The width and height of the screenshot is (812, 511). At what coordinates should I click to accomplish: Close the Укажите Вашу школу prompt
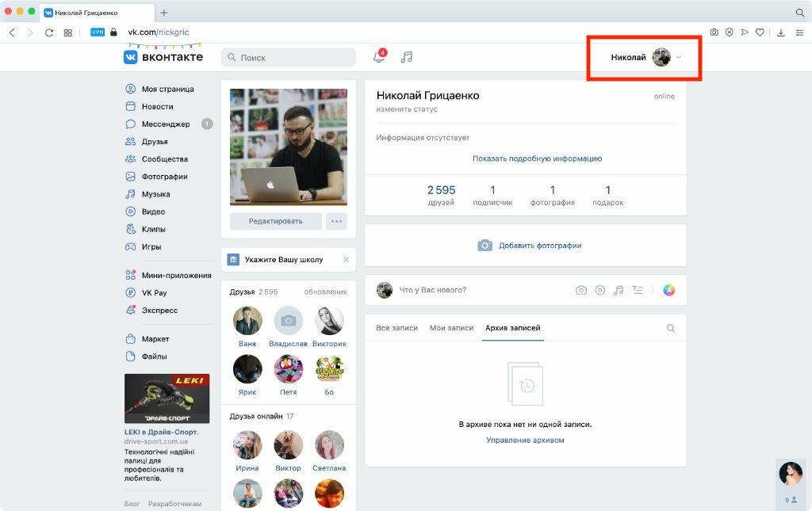click(x=346, y=260)
